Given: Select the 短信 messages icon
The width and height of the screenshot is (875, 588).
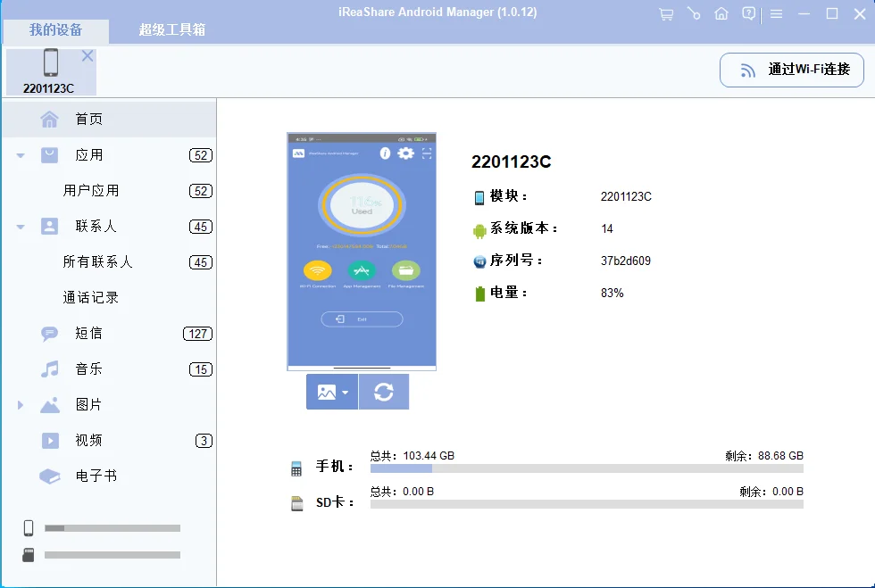Looking at the screenshot, I should 49,333.
